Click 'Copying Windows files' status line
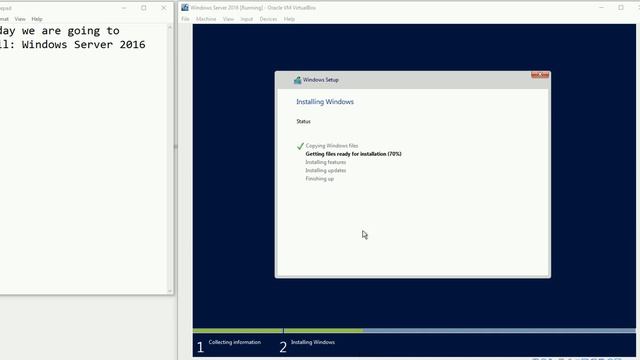 click(332, 146)
